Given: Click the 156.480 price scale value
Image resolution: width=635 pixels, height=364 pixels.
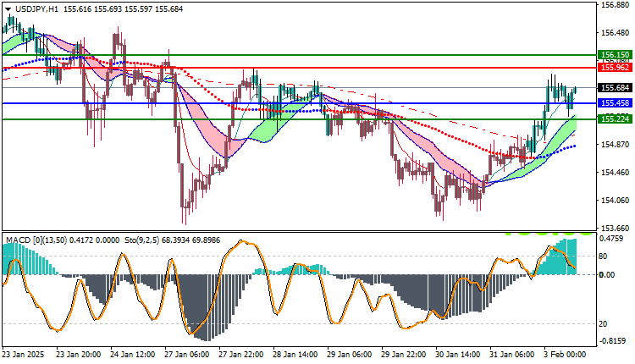Looking at the screenshot, I should click(616, 32).
